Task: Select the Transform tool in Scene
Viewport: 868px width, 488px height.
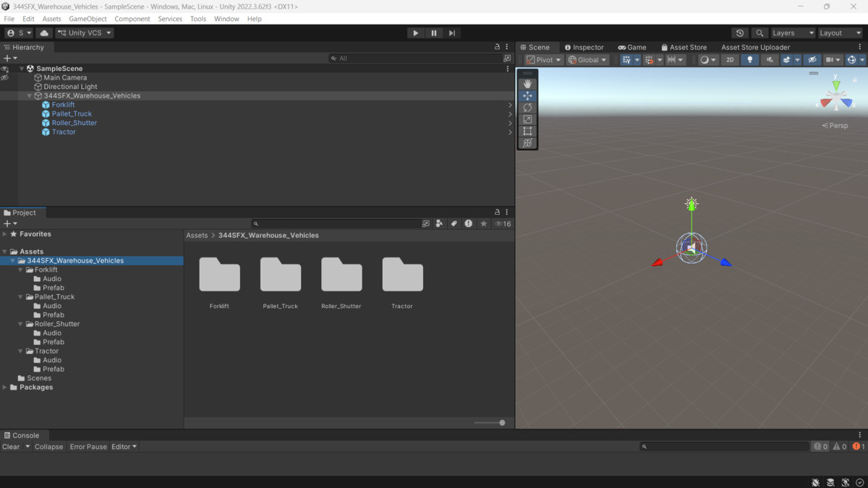Action: tap(527, 143)
